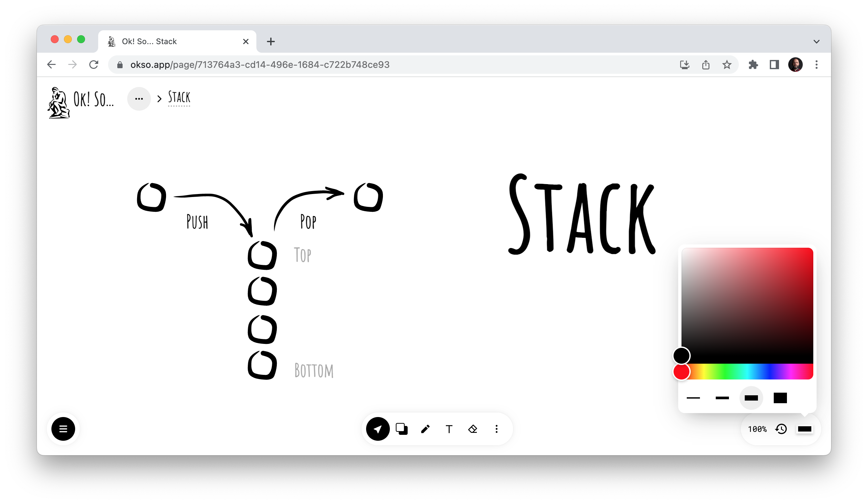The image size is (868, 504).
Task: Click the circle right of Pop arrow
Action: pyautogui.click(x=368, y=197)
